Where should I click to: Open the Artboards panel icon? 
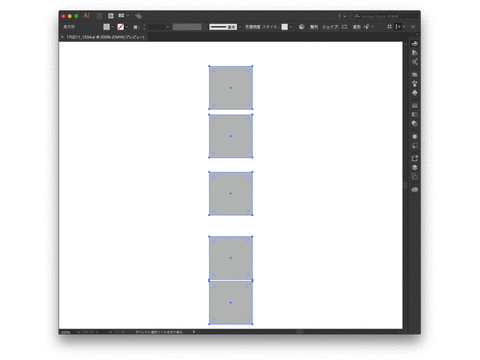tap(415, 176)
